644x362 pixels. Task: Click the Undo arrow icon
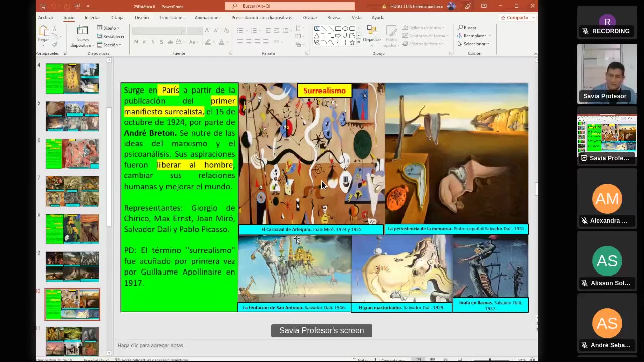tap(54, 6)
